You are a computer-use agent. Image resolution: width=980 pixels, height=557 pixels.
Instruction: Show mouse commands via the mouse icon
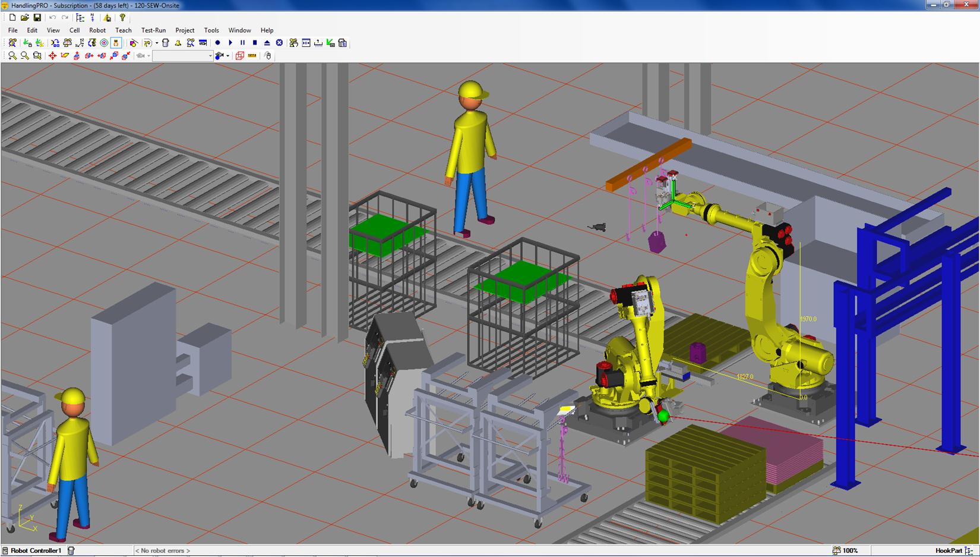268,56
